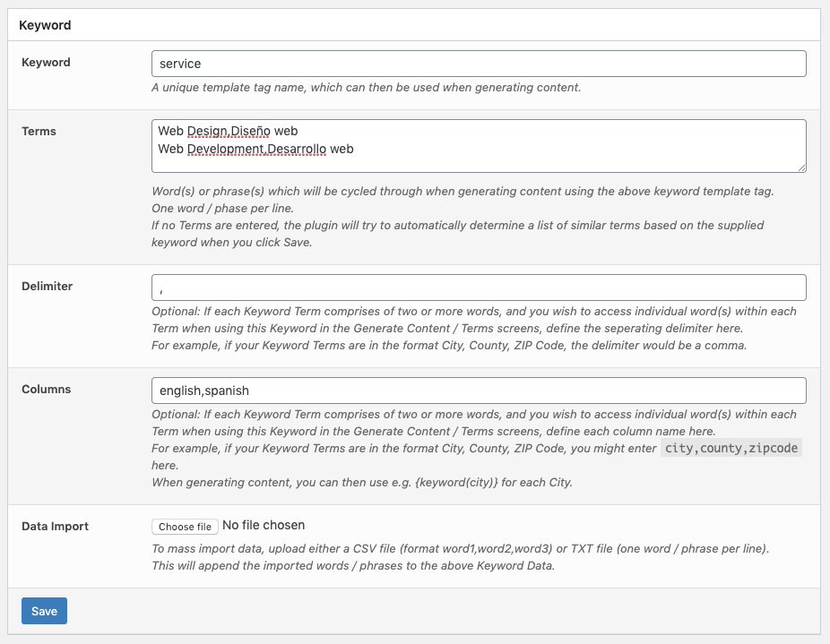This screenshot has height=644, width=830.
Task: Click the 'Keyword' field label beside the input
Action: [x=46, y=63]
